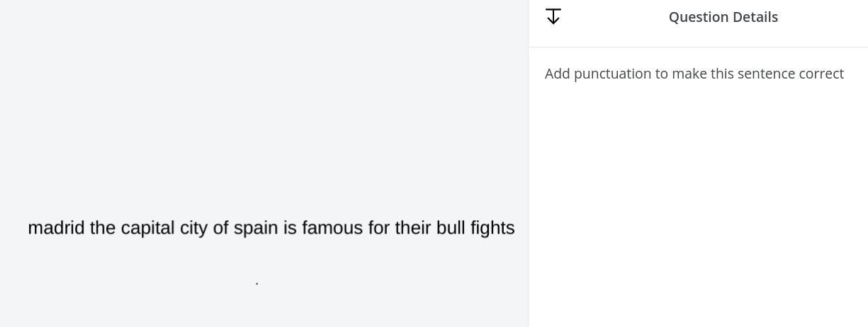Click the word "Details" in the panel header
This screenshot has width=868, height=327.
tap(755, 17)
